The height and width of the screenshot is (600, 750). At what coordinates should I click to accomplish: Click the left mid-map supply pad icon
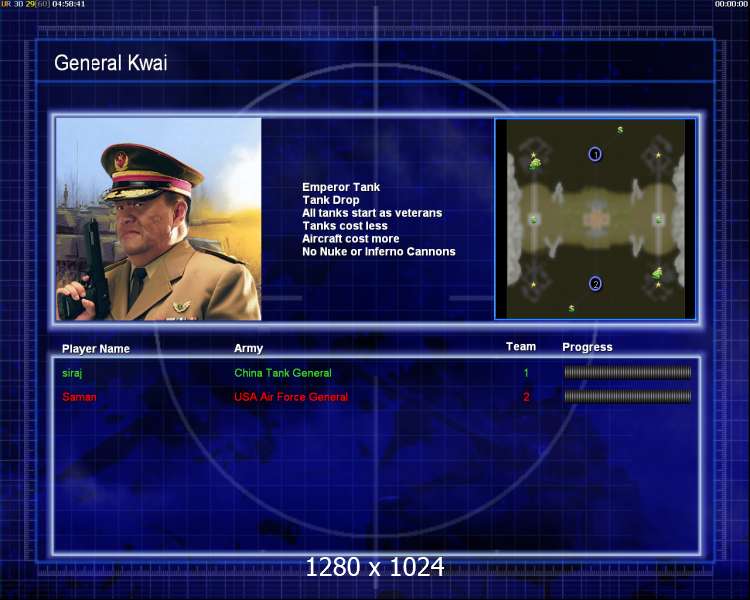point(533,220)
